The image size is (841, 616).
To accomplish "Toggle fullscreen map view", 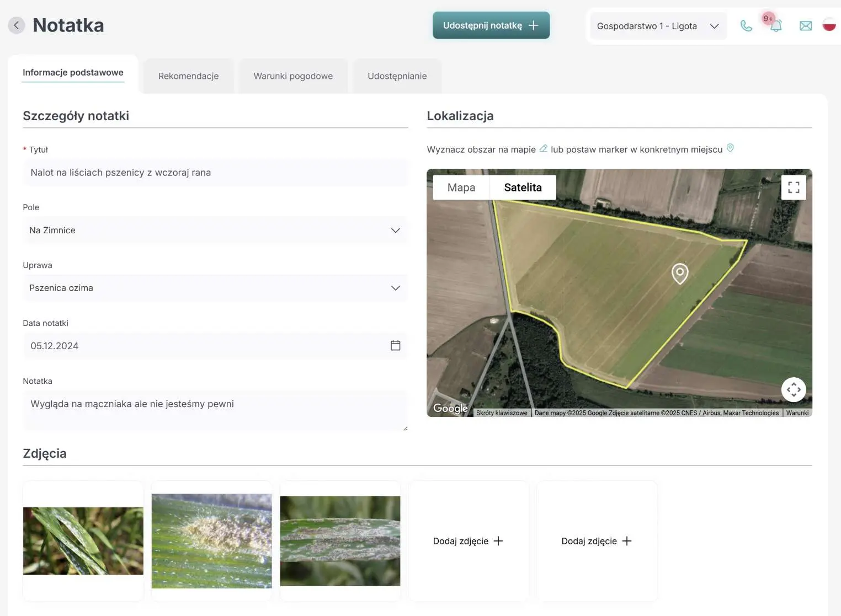I will pyautogui.click(x=794, y=188).
